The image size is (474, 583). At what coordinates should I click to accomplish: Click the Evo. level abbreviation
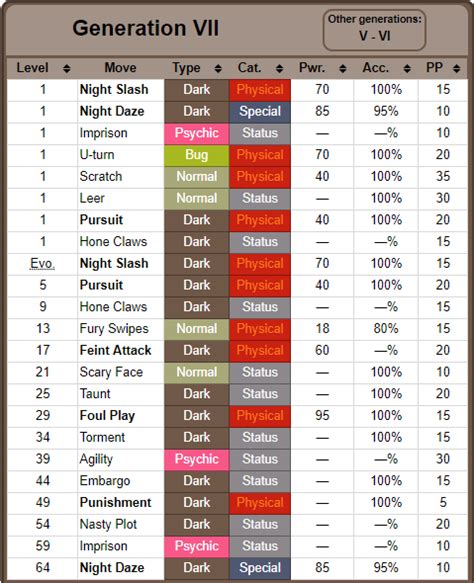(x=42, y=263)
